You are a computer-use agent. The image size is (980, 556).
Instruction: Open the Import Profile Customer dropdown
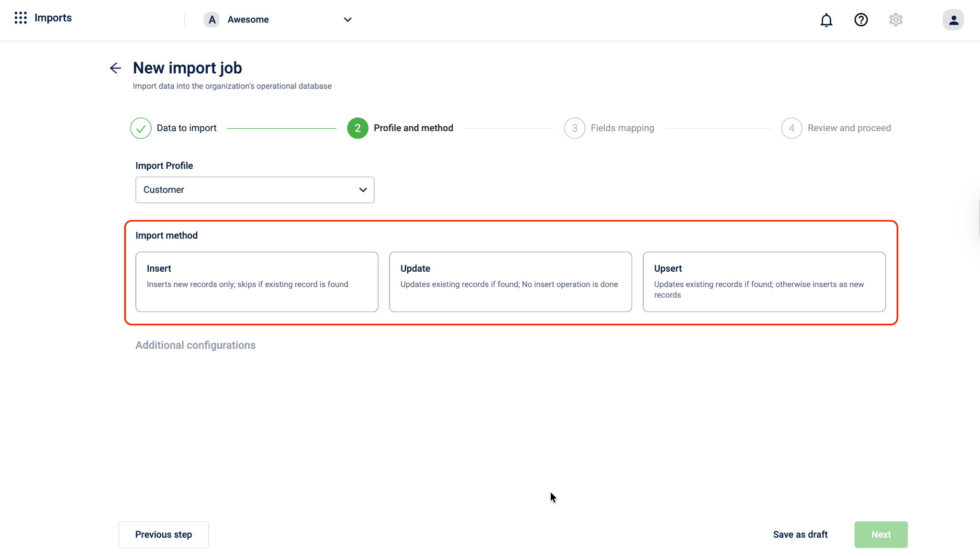[x=249, y=190]
